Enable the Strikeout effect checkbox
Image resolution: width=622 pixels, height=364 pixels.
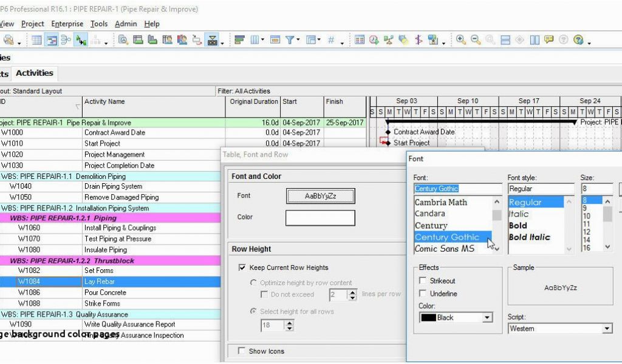tap(423, 281)
